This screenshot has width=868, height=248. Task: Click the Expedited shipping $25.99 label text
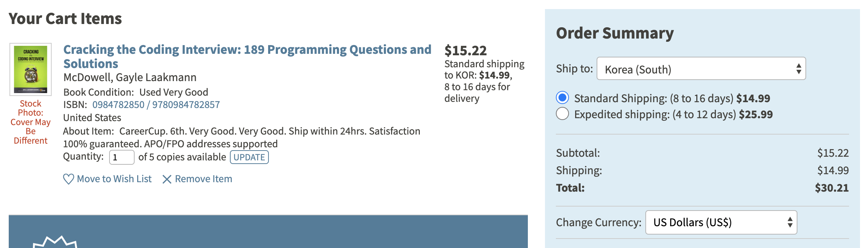click(673, 115)
